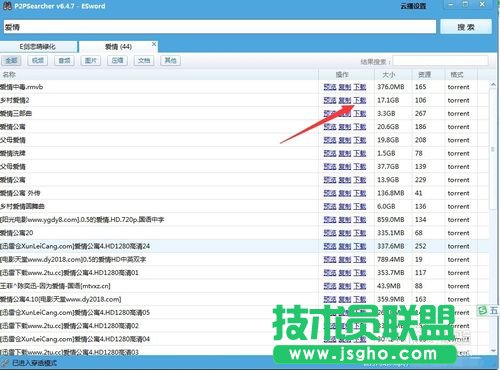Image resolution: width=500 pixels, height=370 pixels.
Task: Select the 乡村爱情圆舞曲 result name
Action: pyautogui.click(x=22, y=206)
